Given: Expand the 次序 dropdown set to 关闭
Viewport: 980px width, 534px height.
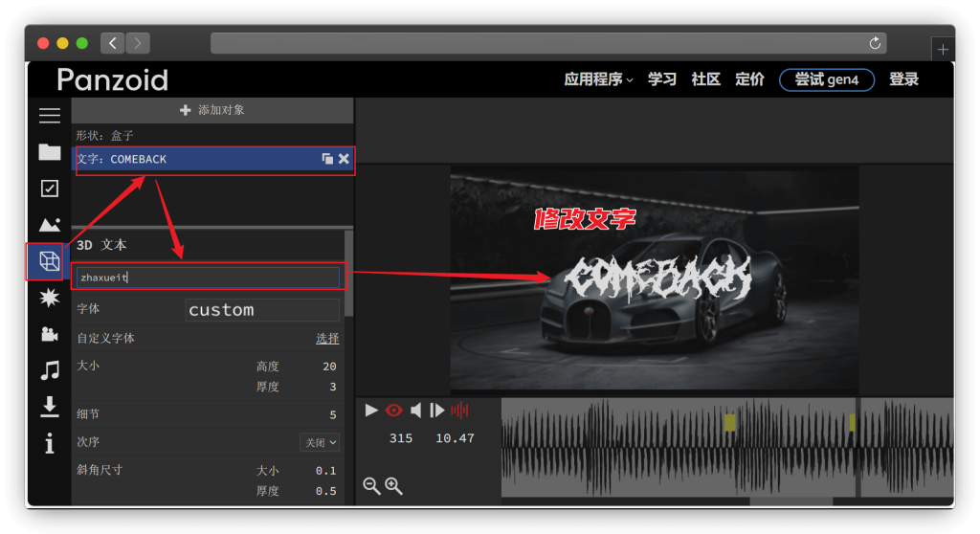Looking at the screenshot, I should click(320, 442).
